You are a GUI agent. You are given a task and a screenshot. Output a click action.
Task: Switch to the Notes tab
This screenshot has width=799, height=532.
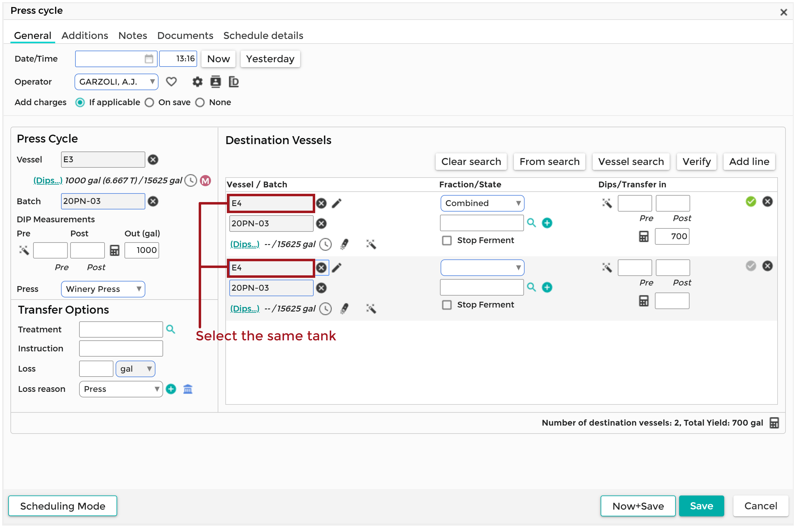point(133,36)
